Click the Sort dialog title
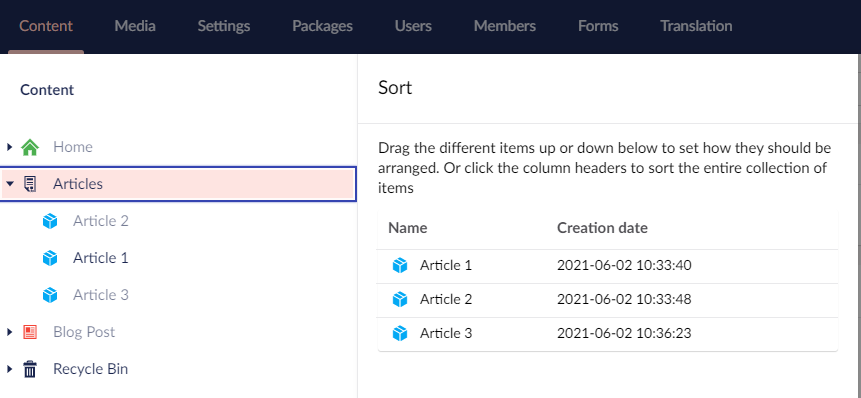This screenshot has width=861, height=398. (395, 88)
